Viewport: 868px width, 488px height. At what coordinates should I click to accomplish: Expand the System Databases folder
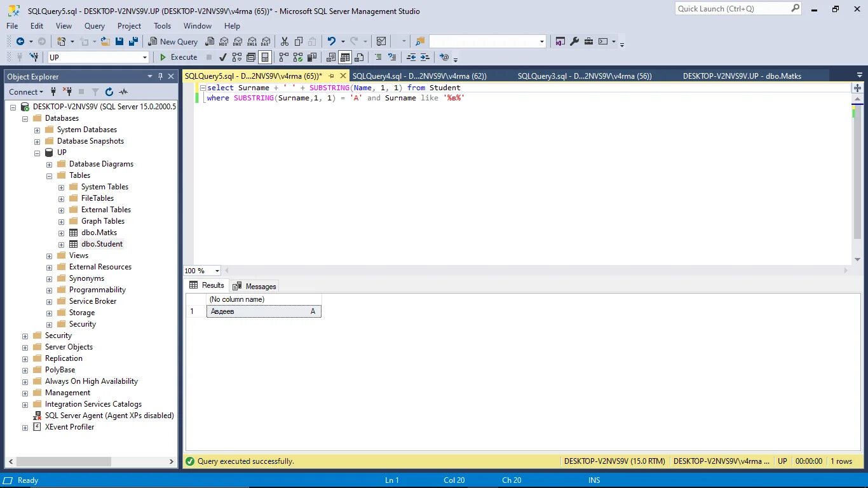click(x=37, y=130)
